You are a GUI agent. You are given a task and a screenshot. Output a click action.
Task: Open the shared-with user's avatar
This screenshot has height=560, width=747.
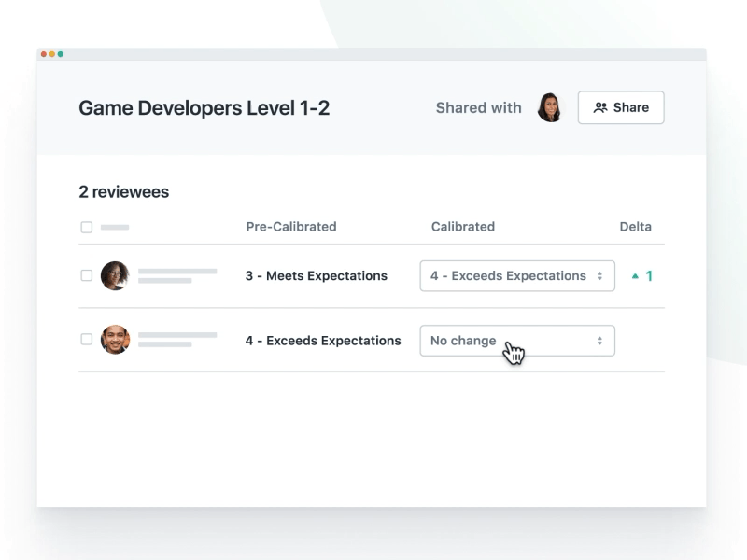pyautogui.click(x=550, y=107)
